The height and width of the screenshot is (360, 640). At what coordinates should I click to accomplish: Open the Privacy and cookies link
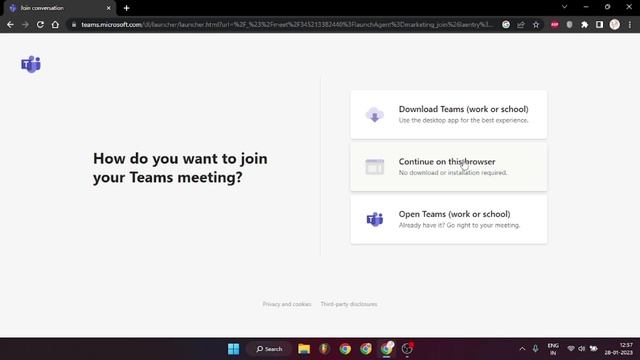[287, 304]
